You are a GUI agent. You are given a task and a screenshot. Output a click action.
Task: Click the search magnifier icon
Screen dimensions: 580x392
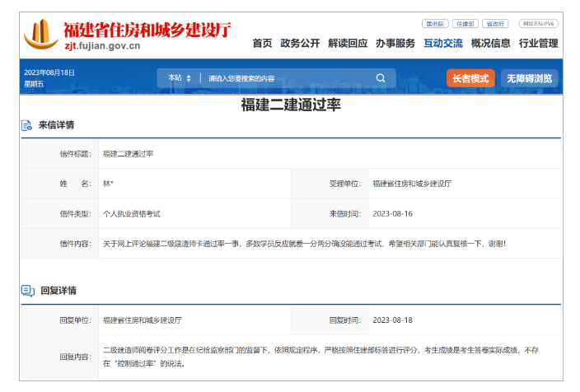click(381, 78)
